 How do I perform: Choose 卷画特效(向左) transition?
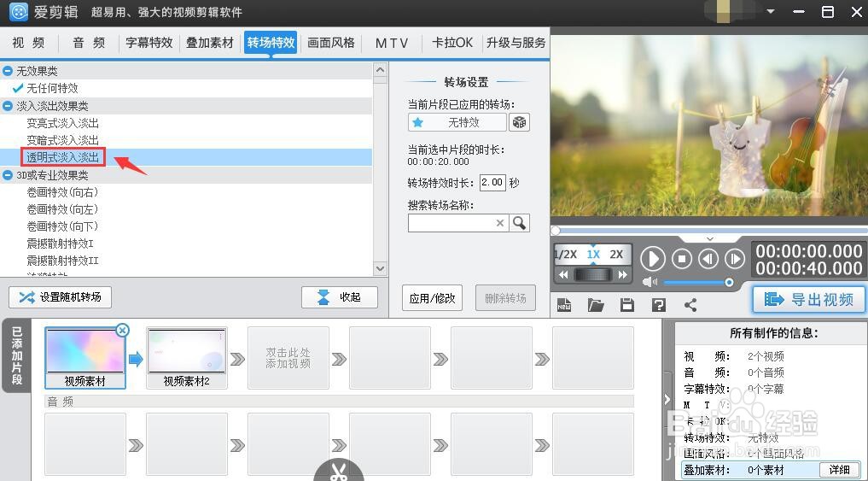pyautogui.click(x=62, y=209)
